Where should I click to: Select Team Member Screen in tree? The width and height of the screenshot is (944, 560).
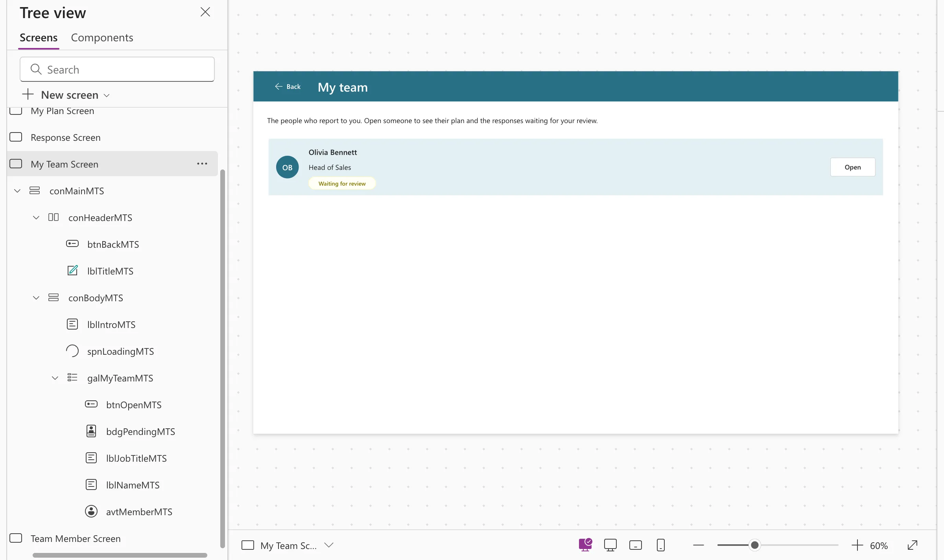click(76, 539)
